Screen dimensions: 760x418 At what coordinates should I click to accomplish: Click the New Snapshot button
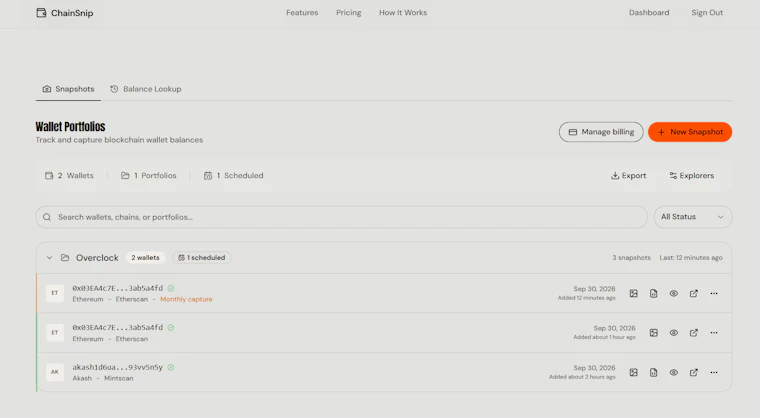pyautogui.click(x=690, y=132)
